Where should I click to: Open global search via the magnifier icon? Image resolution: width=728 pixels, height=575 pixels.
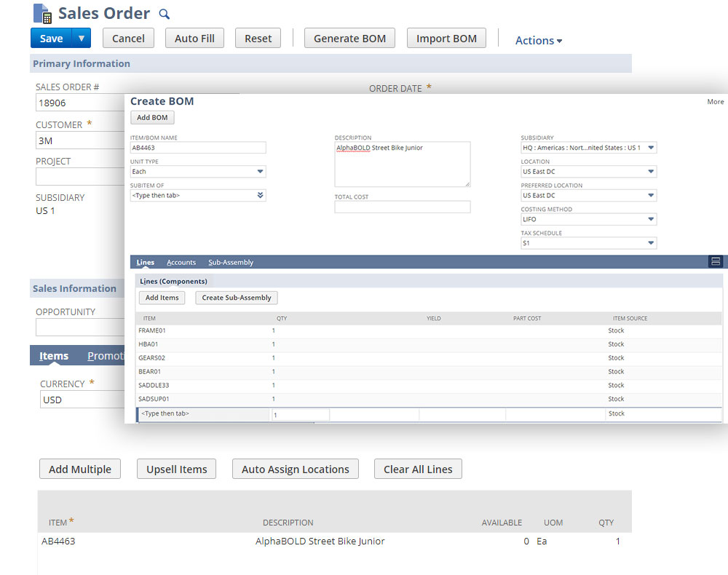click(x=164, y=13)
